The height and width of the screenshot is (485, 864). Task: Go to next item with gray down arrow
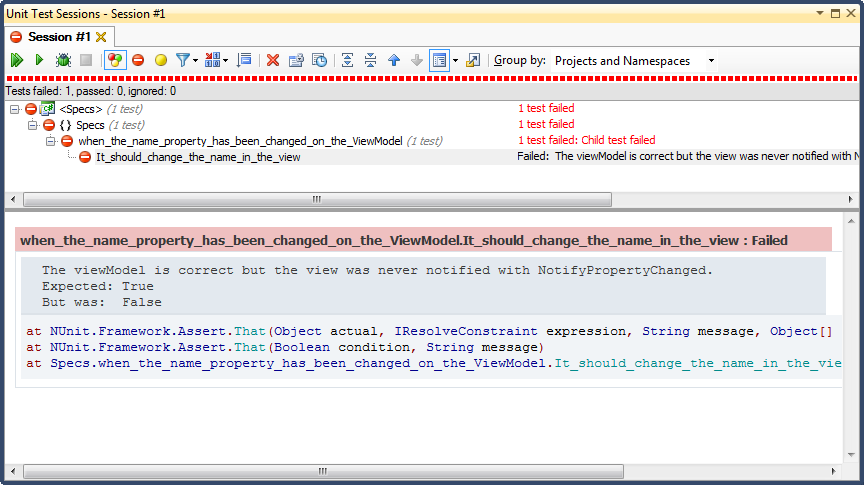click(417, 60)
